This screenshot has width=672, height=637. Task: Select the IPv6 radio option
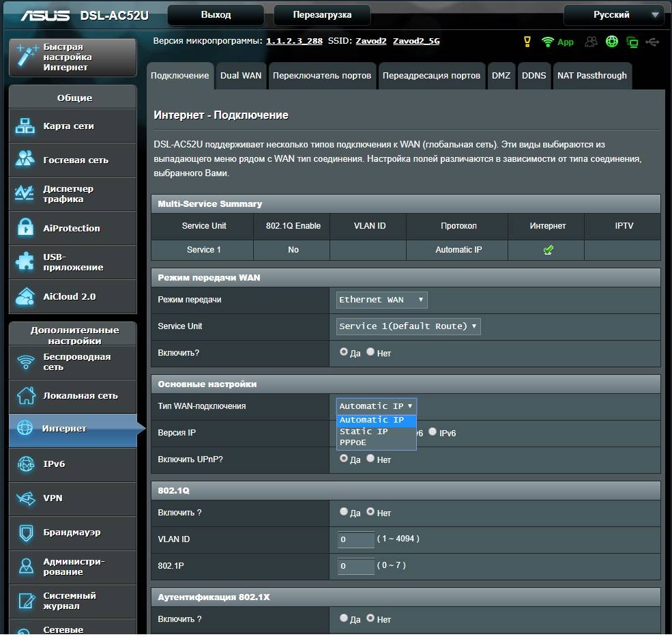(433, 431)
